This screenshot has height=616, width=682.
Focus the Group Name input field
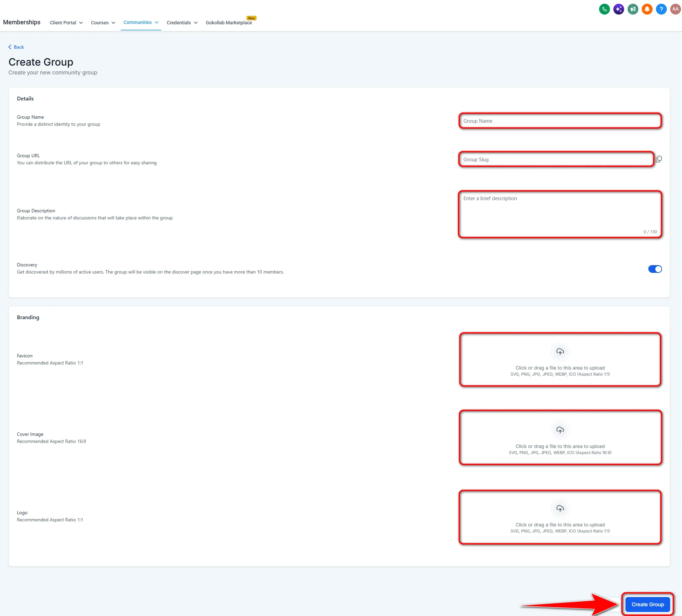pyautogui.click(x=560, y=121)
